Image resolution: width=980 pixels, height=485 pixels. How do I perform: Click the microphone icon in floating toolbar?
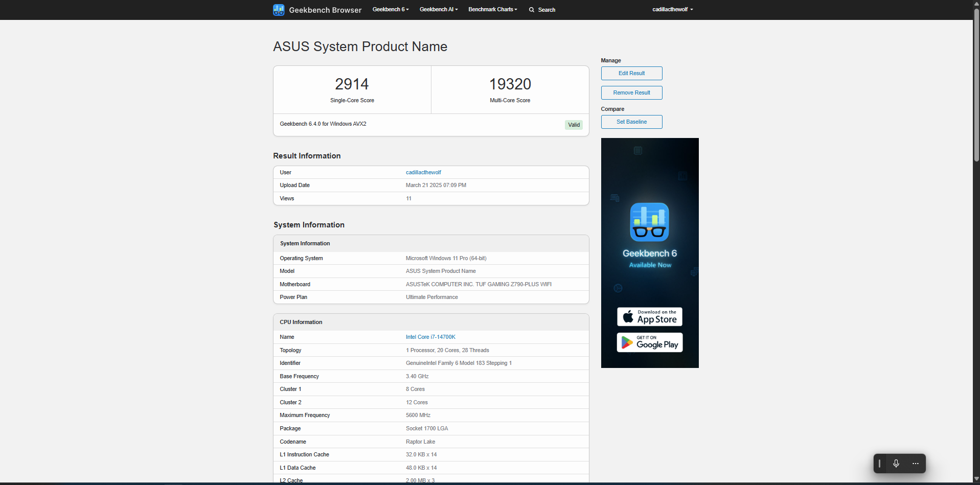pyautogui.click(x=896, y=464)
